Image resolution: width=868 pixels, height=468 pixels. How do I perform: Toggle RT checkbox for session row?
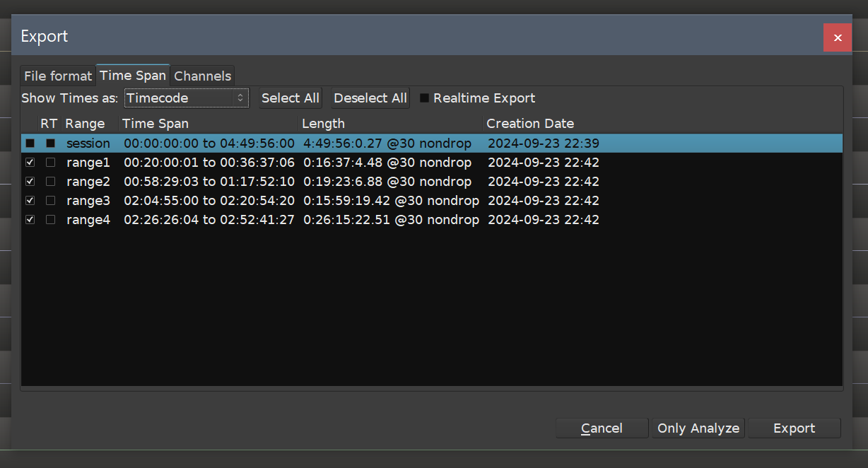pos(50,144)
